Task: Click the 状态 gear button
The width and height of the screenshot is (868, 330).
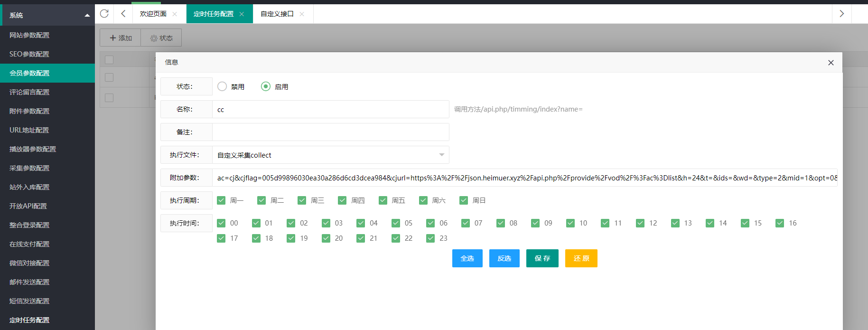Action: tap(161, 38)
